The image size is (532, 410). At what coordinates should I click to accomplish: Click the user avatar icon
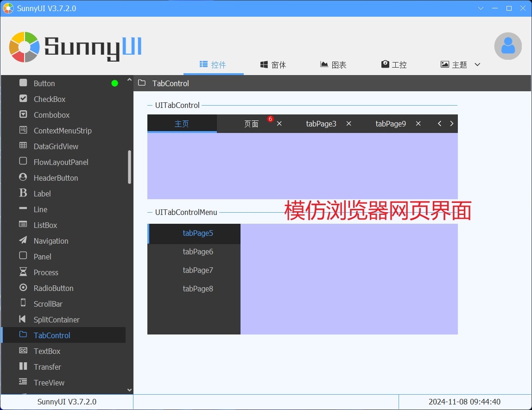click(x=508, y=46)
